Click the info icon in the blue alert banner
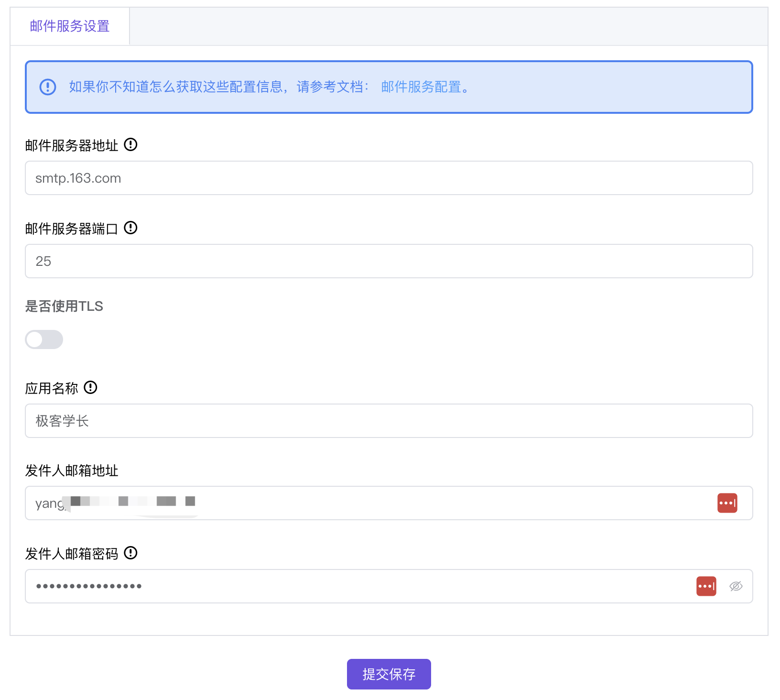Image resolution: width=780 pixels, height=700 pixels. point(48,87)
